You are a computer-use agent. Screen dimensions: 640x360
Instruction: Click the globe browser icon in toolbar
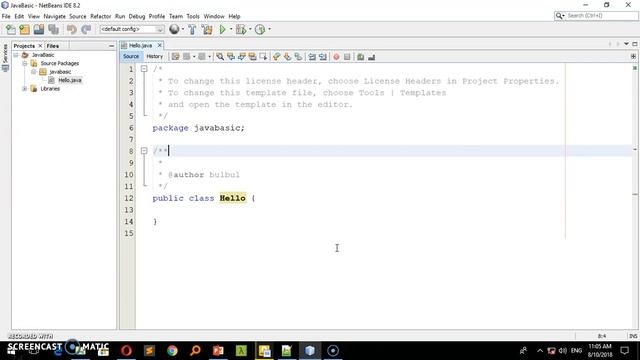click(x=174, y=29)
